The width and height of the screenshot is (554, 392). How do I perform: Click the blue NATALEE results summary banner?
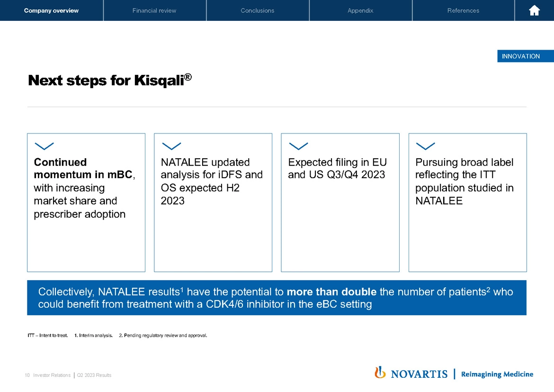pos(277,298)
